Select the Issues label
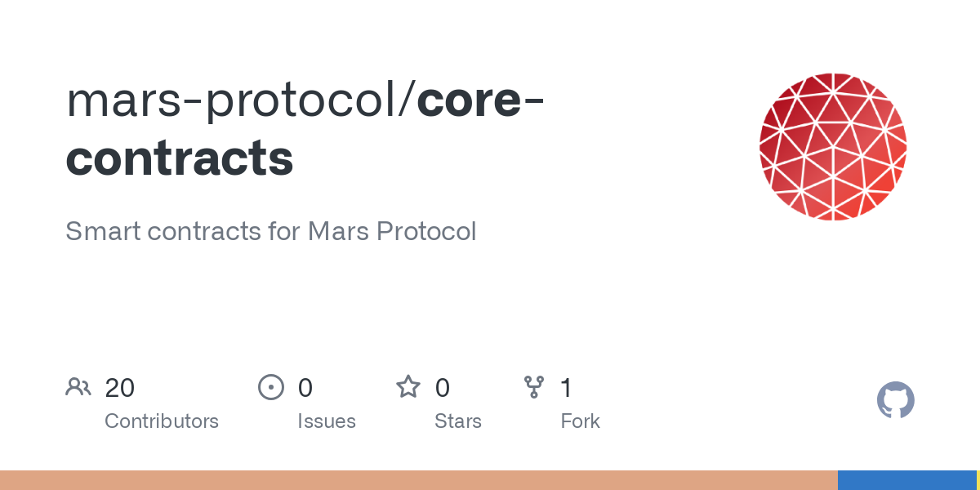The height and width of the screenshot is (490, 980). (x=326, y=421)
